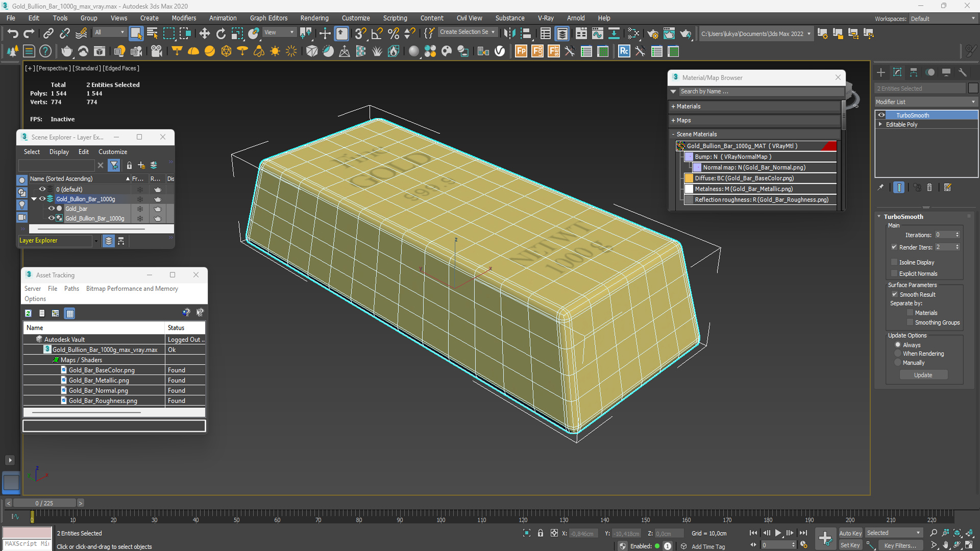980x551 pixels.
Task: Select When Rendering update option
Action: (x=898, y=354)
